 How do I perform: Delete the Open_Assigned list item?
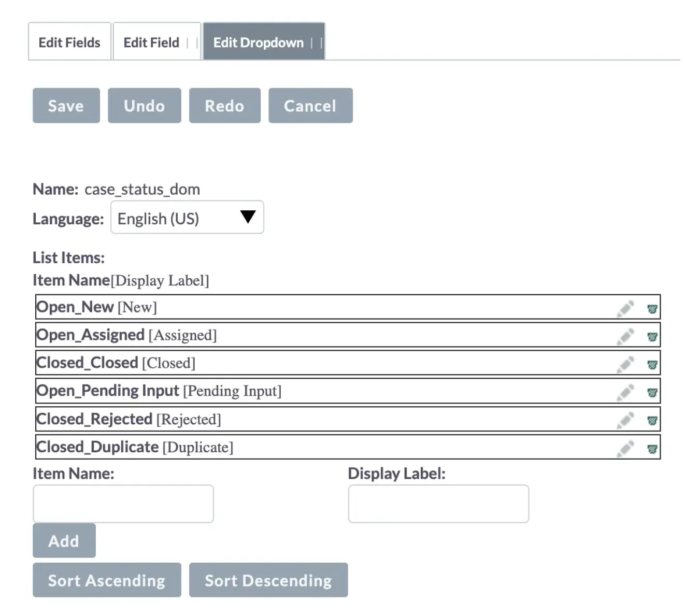pos(652,335)
